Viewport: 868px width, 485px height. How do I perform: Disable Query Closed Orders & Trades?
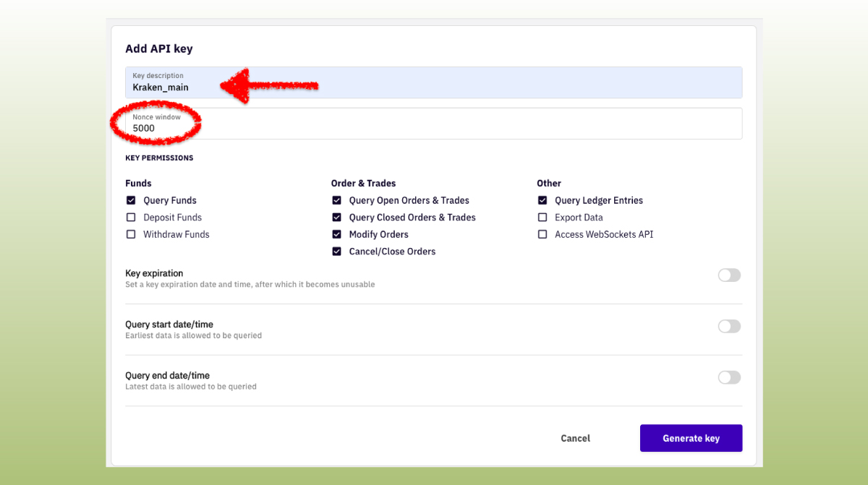pyautogui.click(x=336, y=217)
